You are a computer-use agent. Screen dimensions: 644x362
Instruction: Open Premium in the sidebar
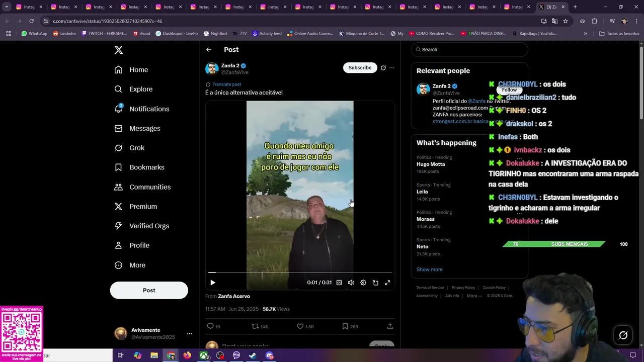[x=135, y=207]
